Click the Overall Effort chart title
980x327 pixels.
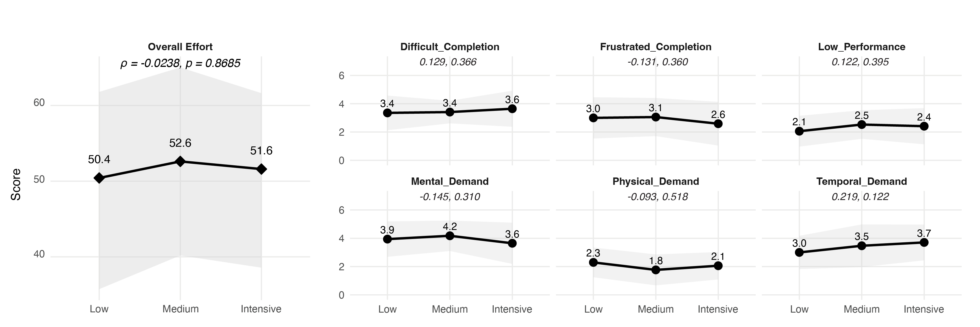(180, 47)
